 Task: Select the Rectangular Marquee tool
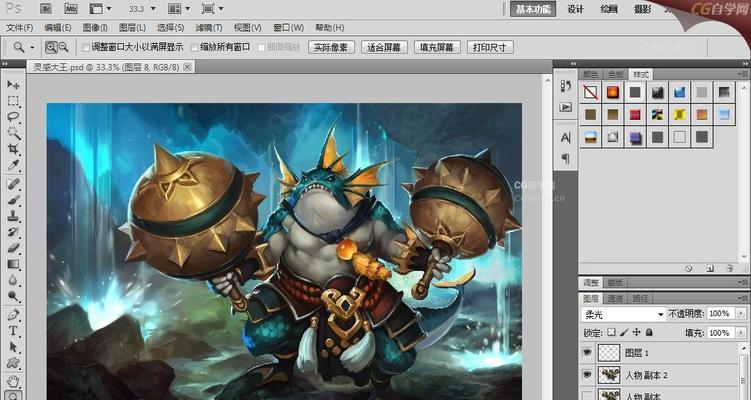(13, 101)
